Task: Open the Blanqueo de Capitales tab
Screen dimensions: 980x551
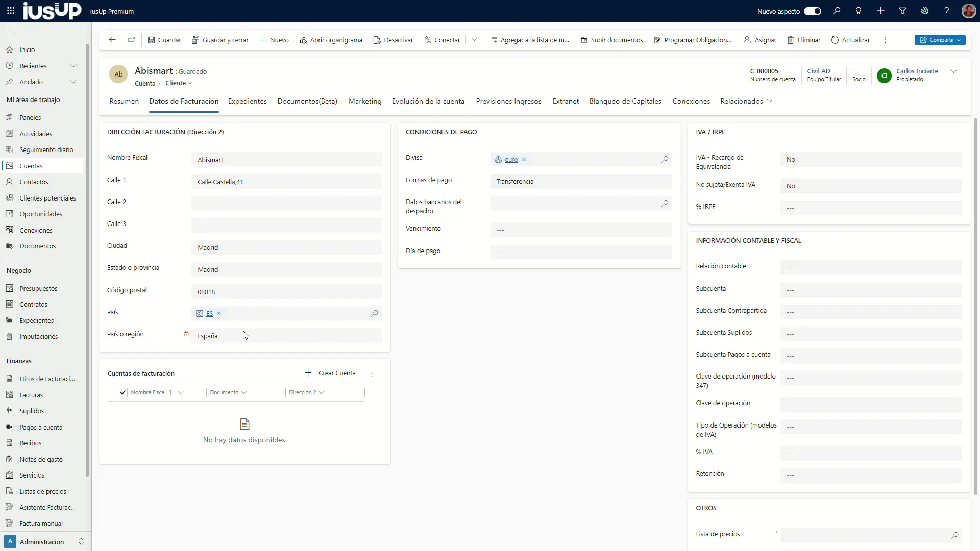Action: coord(625,102)
